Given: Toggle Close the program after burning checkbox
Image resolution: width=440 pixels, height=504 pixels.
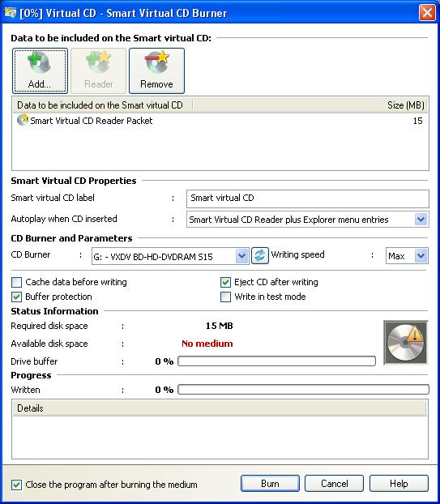Looking at the screenshot, I should [x=16, y=485].
